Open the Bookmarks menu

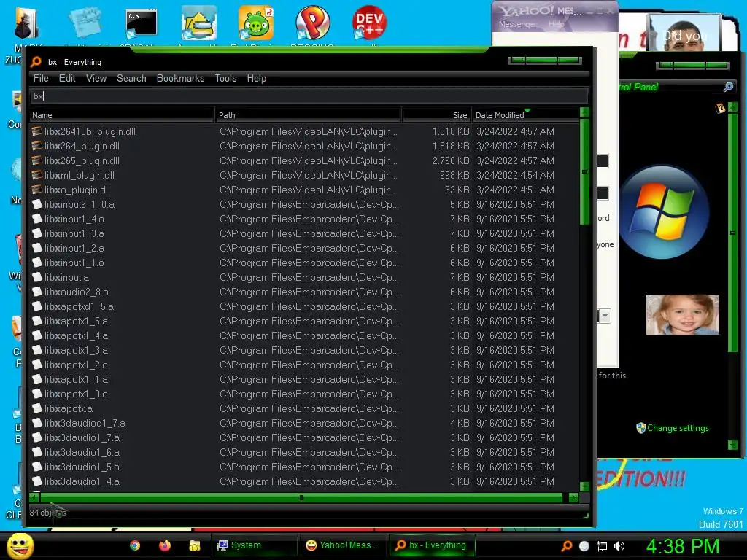(x=181, y=79)
